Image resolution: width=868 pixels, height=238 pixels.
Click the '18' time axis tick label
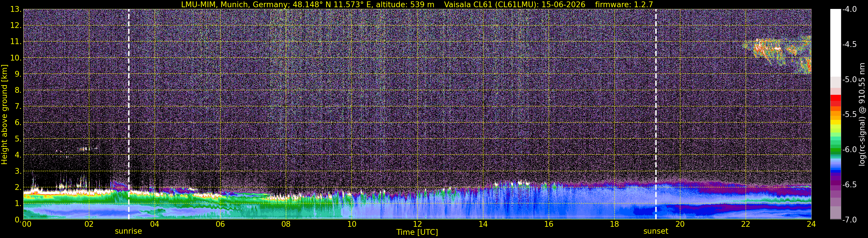(614, 224)
